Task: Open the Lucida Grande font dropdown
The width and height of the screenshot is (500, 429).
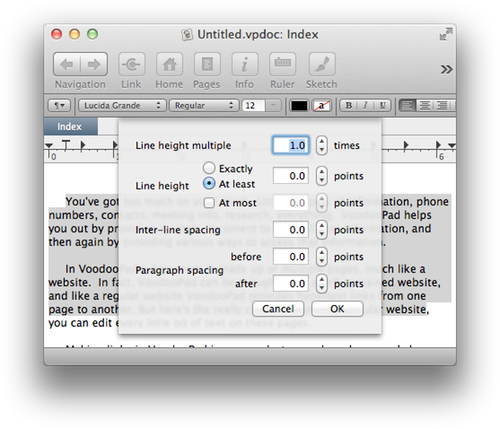Action: [122, 106]
